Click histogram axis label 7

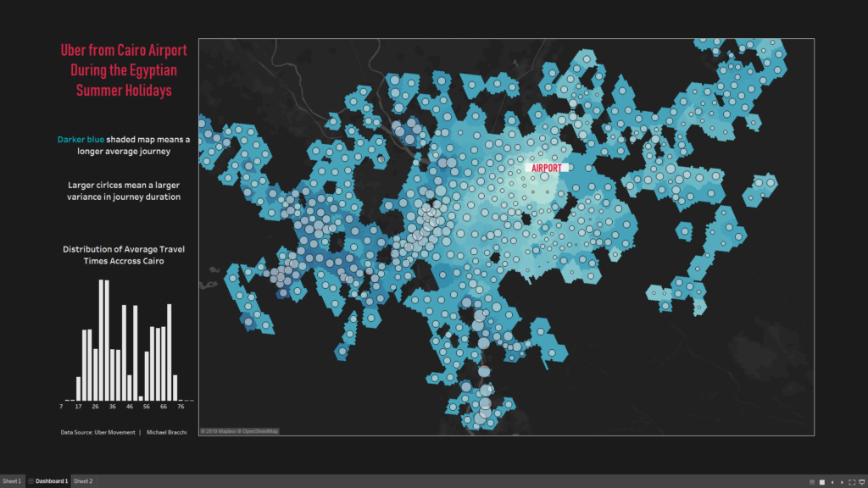[x=61, y=407]
